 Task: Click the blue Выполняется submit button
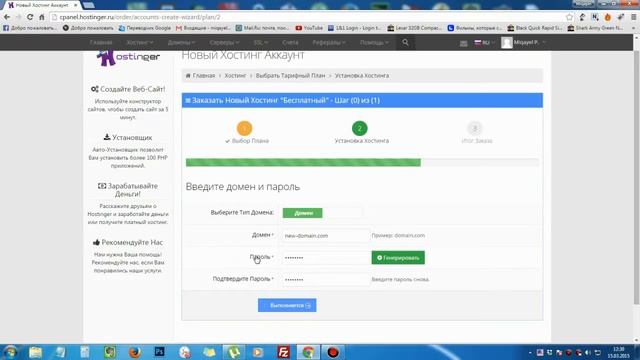(x=287, y=305)
